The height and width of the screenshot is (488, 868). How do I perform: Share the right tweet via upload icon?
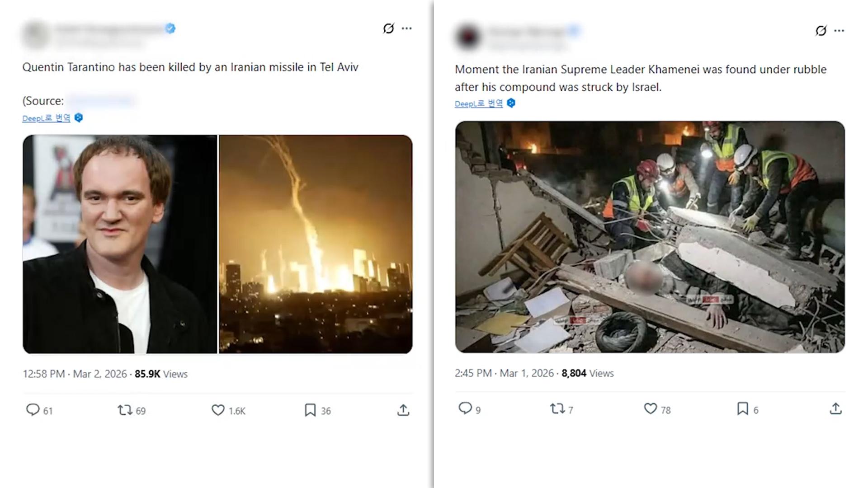[x=835, y=408]
